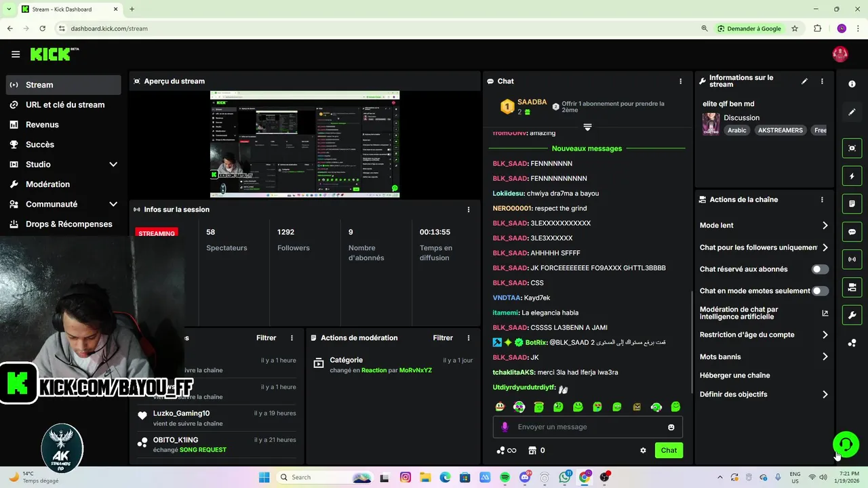868x488 pixels.
Task: Open Actions de la chaîne three-dot menu
Action: tap(822, 200)
